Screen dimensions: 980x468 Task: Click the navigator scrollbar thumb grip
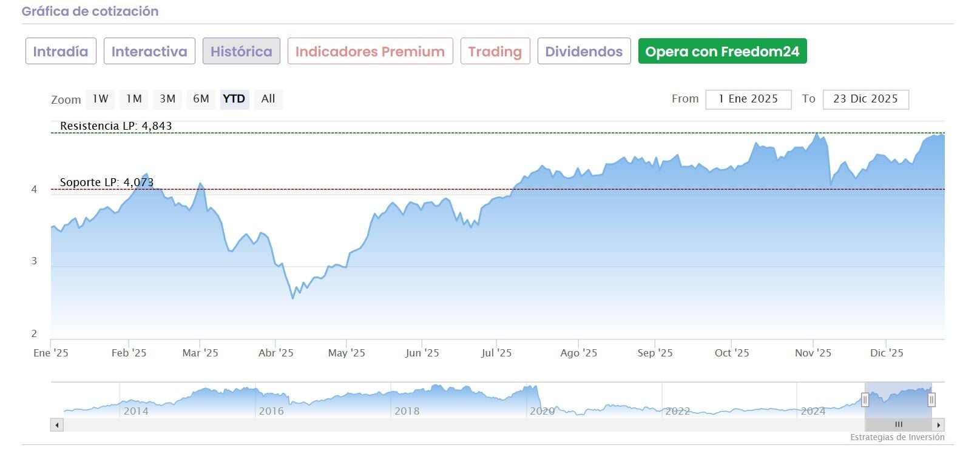pyautogui.click(x=899, y=425)
